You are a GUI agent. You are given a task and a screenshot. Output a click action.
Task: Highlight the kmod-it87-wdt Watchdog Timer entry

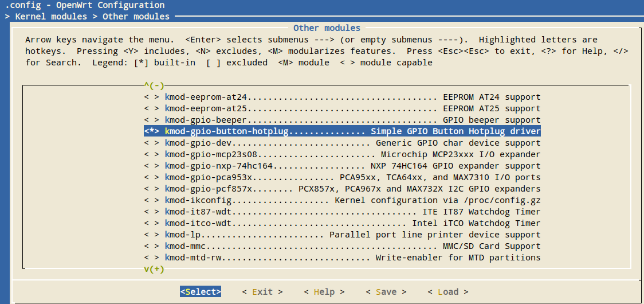352,212
